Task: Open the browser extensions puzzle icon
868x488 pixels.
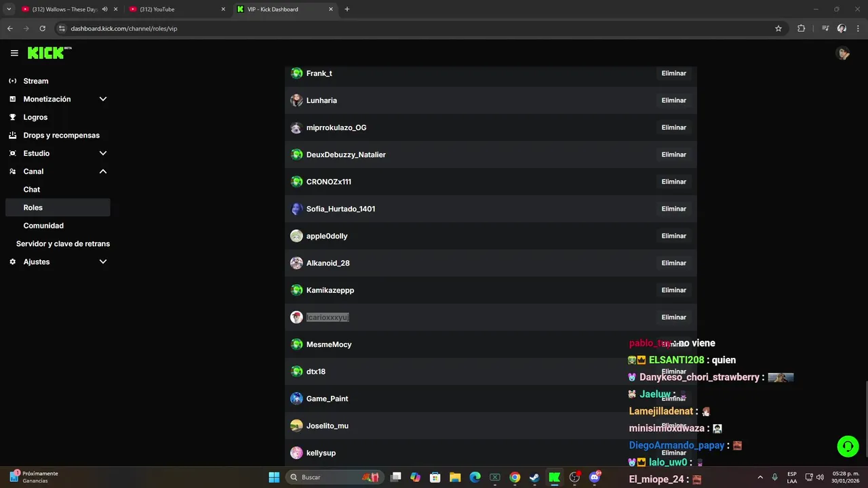Action: (x=801, y=28)
